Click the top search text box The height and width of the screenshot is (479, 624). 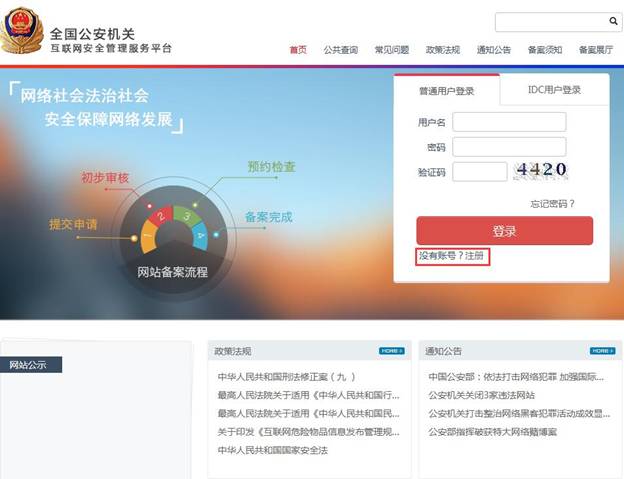[549, 21]
